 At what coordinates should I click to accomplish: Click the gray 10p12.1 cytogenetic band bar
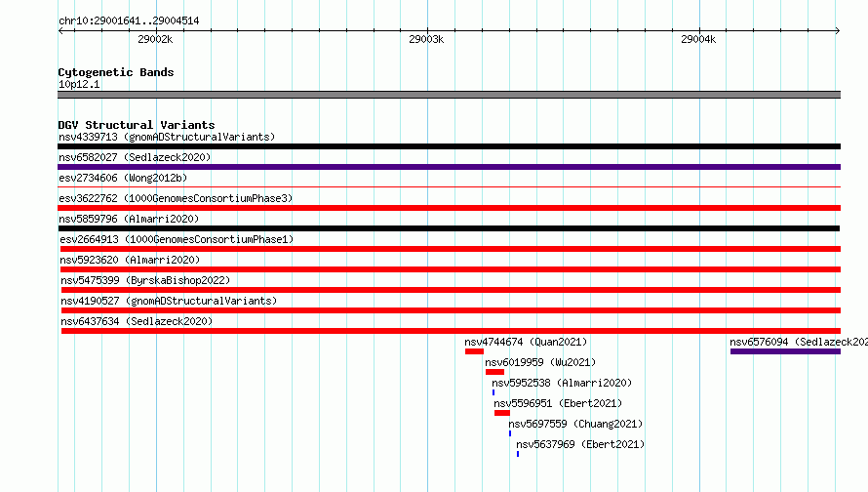[449, 95]
